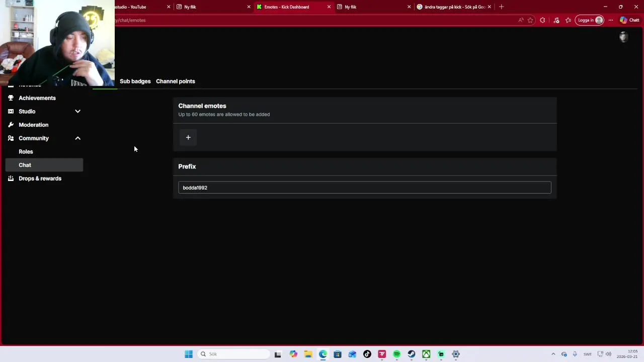Image resolution: width=644 pixels, height=362 pixels.
Task: Open the Favorites list icon
Action: coord(569,20)
